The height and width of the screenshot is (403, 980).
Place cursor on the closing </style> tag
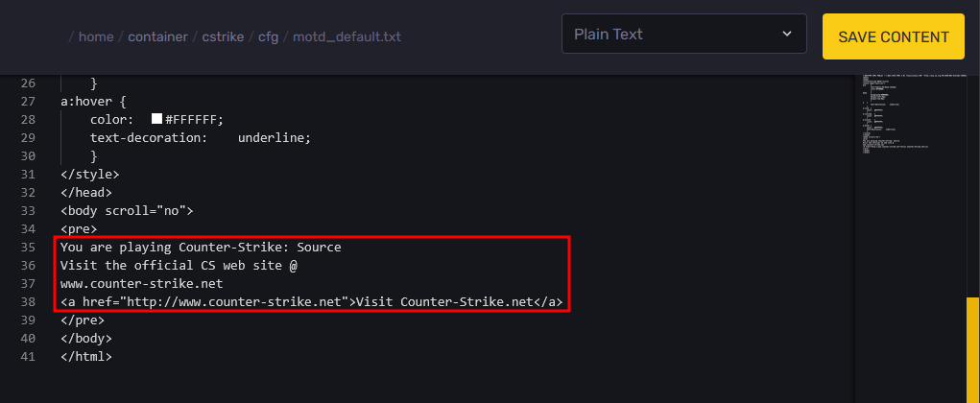coord(90,175)
